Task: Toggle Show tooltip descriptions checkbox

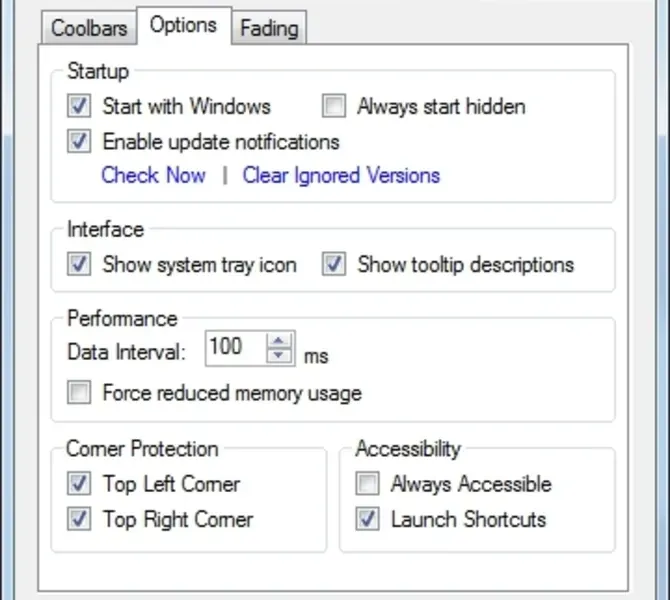Action: click(335, 265)
